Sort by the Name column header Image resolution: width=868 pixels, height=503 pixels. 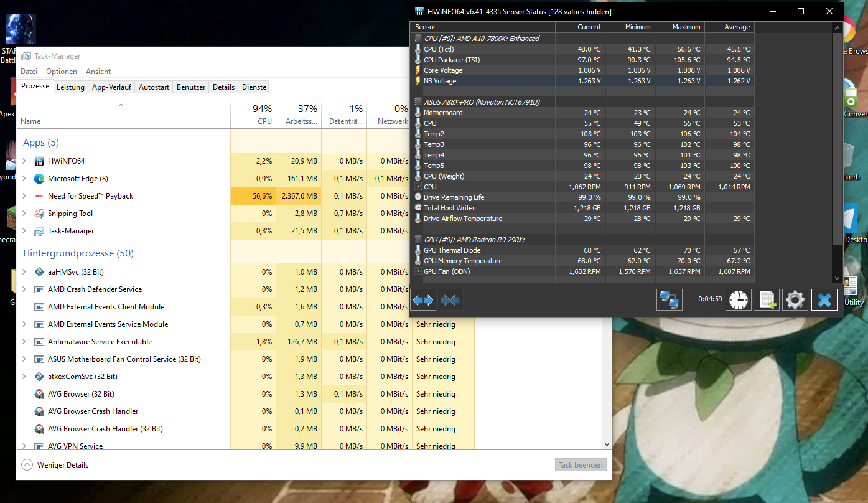[x=123, y=115]
